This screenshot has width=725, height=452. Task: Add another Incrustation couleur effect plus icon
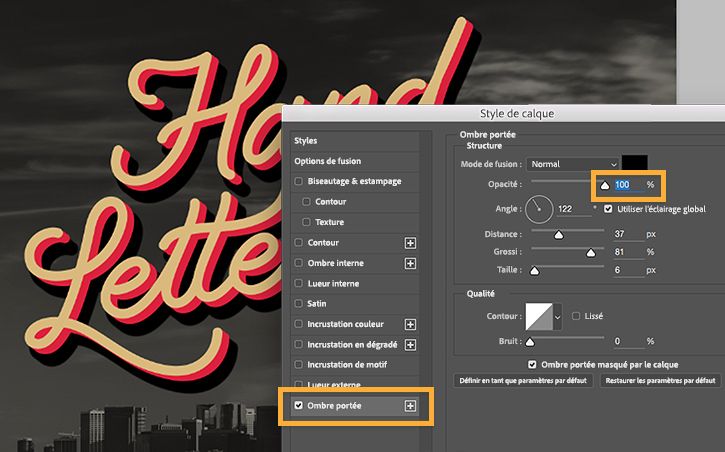[410, 324]
